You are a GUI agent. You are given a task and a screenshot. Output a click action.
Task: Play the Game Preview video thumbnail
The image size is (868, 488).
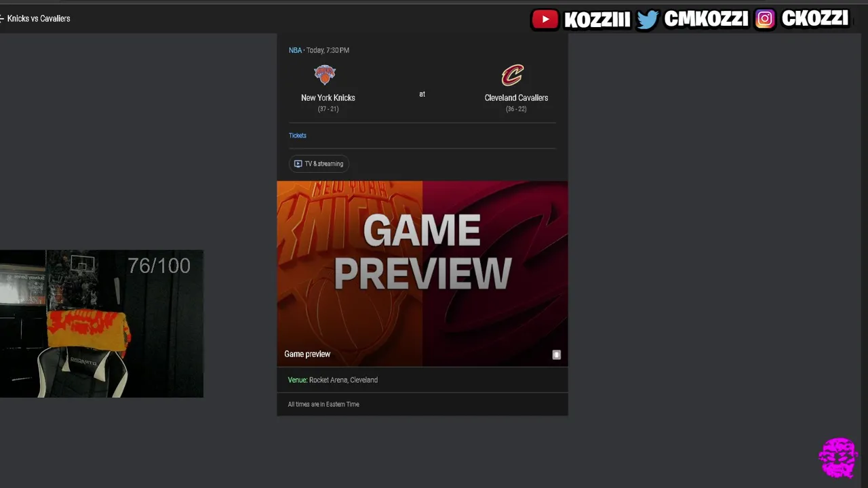(x=422, y=273)
